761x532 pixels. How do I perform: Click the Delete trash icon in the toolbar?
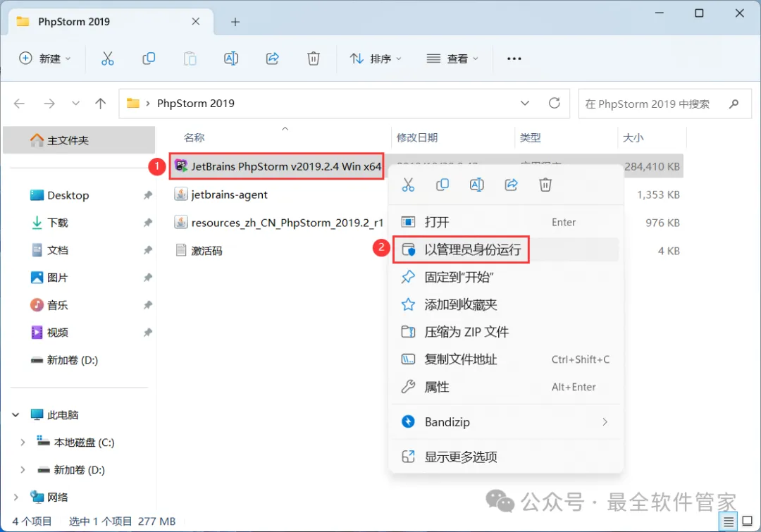pyautogui.click(x=314, y=58)
